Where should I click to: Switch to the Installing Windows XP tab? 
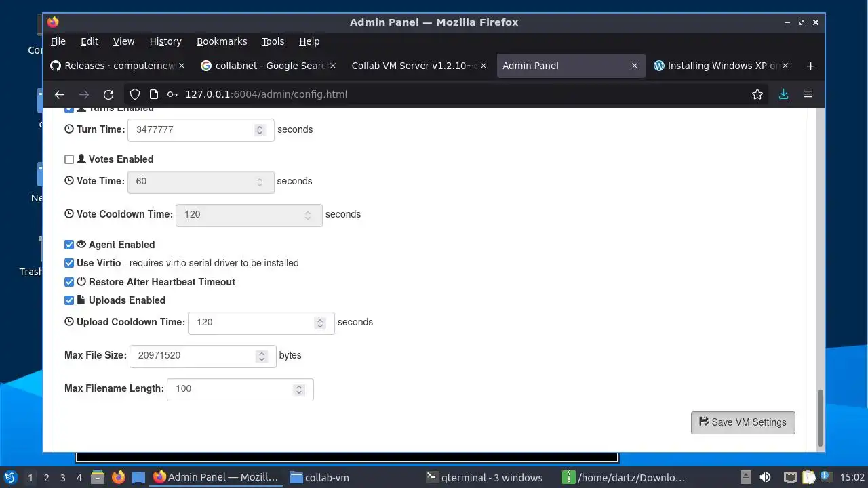[x=722, y=66]
